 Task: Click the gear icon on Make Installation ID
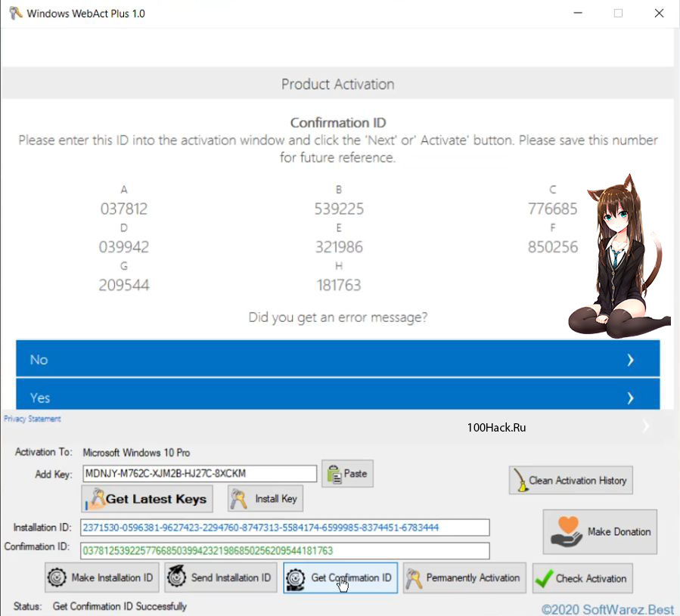tap(57, 578)
